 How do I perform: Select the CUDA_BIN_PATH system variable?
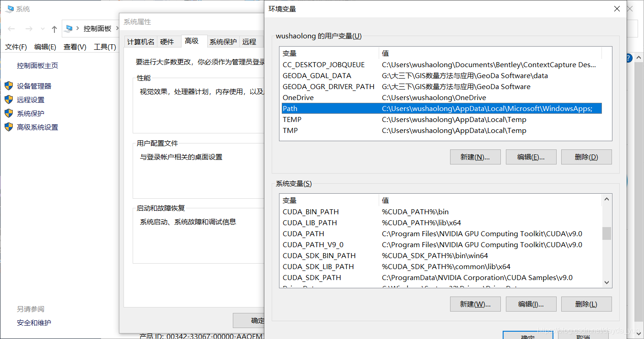pyautogui.click(x=441, y=212)
